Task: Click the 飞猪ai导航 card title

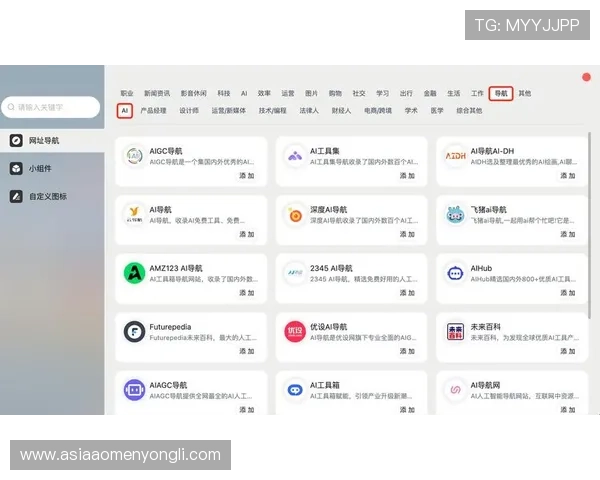Action: click(x=489, y=210)
